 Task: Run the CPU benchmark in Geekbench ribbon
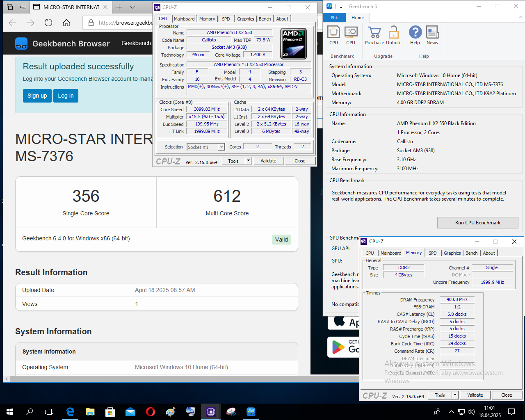point(333,35)
